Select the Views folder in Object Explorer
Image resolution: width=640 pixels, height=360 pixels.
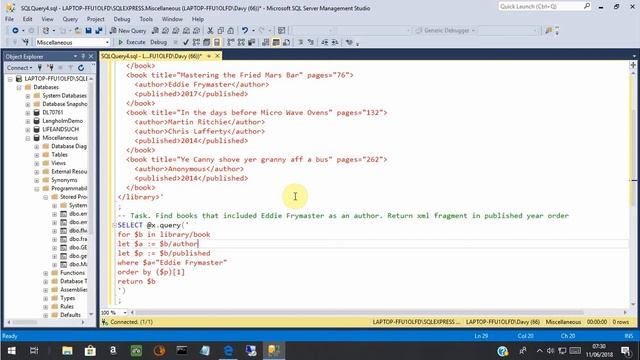coord(58,163)
